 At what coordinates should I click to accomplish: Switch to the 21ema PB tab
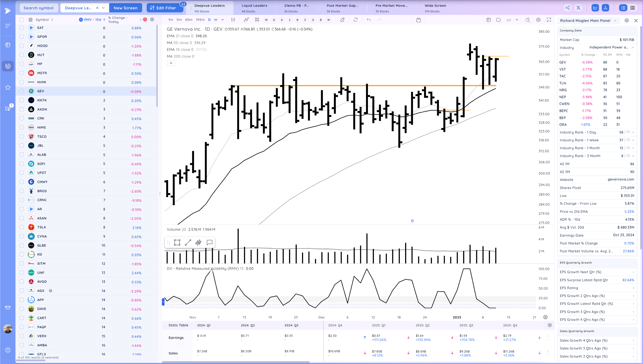click(x=297, y=8)
